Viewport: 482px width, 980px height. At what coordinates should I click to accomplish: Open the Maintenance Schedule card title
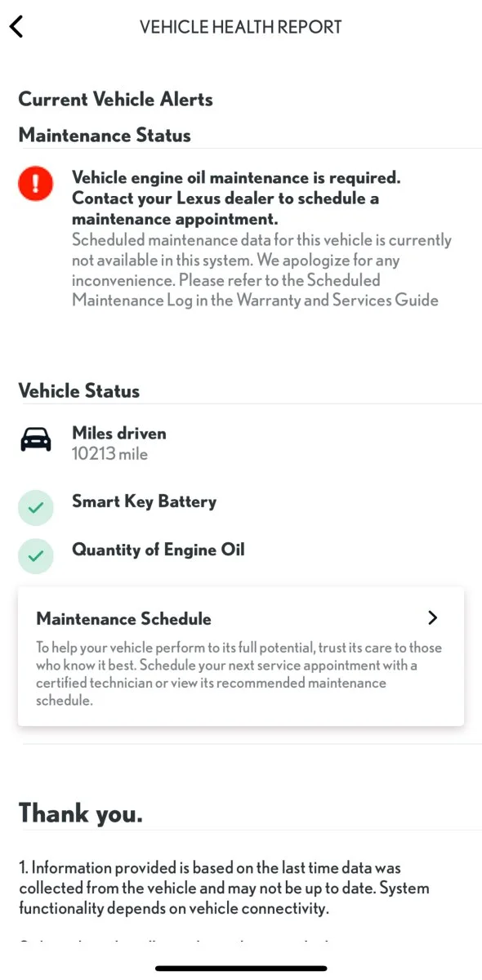coord(124,619)
